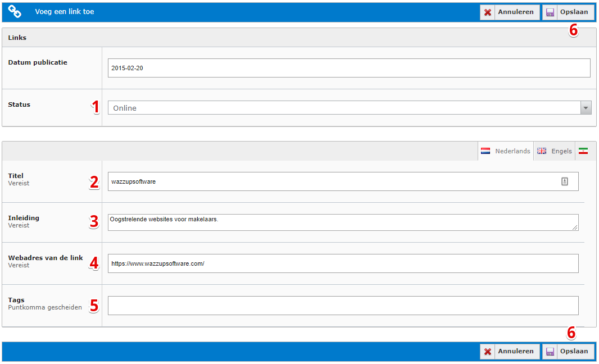
Task: Click the 'Datum publicatie' label
Action: pos(38,62)
